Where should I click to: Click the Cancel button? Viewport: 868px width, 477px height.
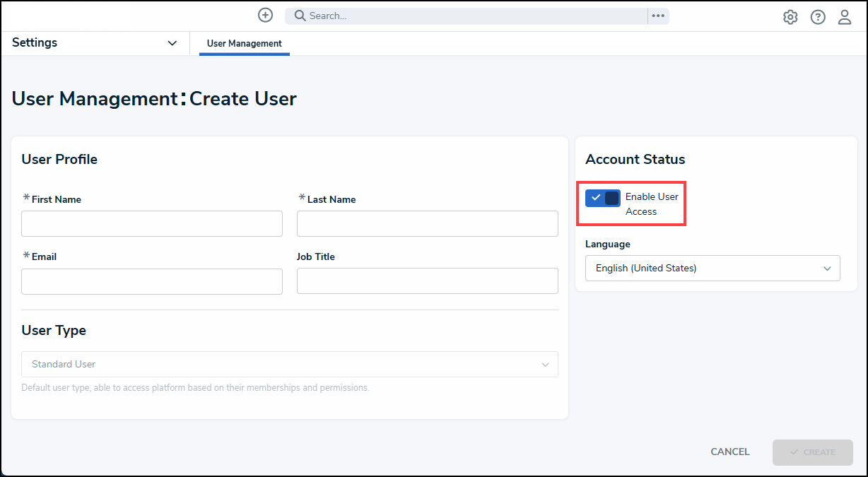pos(730,452)
